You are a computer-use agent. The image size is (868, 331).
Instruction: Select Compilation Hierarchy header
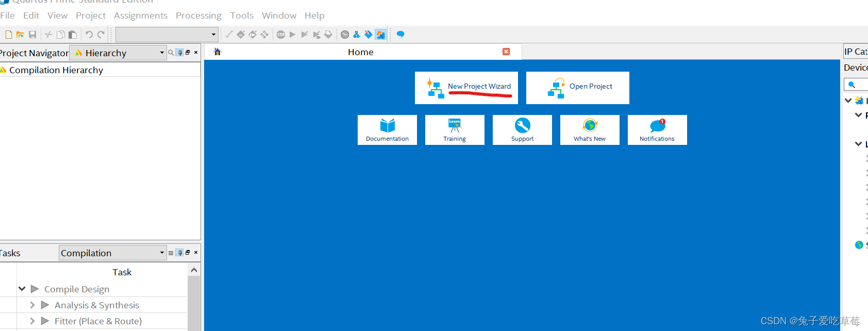(56, 70)
